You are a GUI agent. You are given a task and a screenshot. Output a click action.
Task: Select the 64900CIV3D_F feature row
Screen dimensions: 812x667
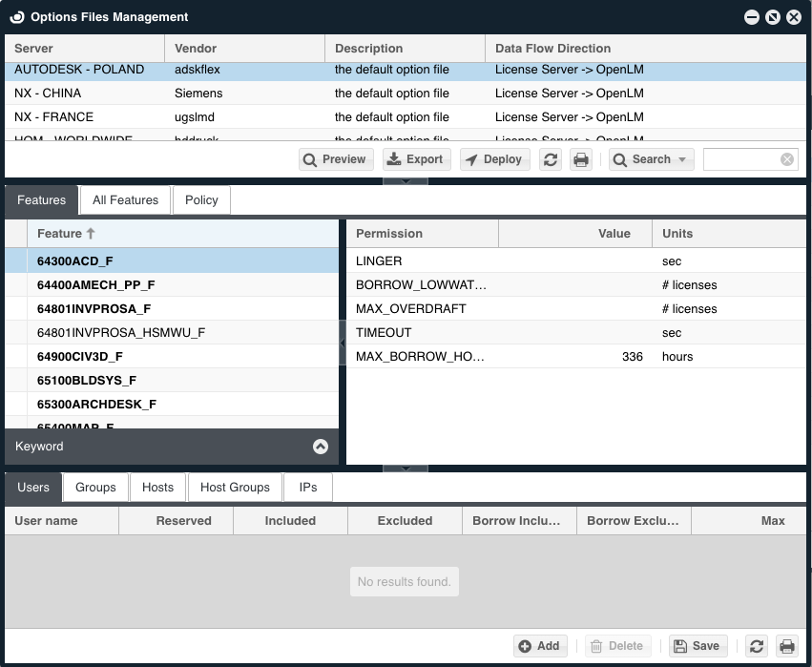tap(80, 357)
